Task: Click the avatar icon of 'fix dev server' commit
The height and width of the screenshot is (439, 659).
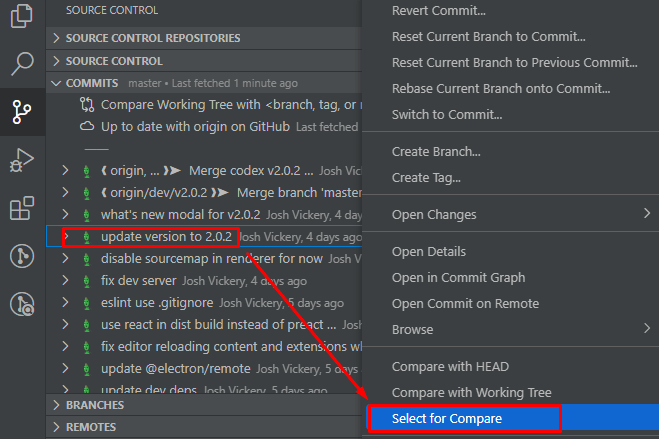Action: pos(87,281)
